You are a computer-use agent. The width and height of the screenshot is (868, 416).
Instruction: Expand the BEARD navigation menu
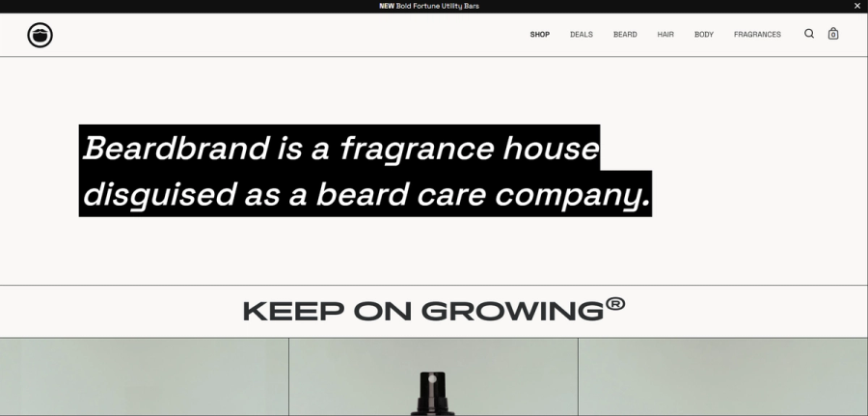tap(625, 35)
